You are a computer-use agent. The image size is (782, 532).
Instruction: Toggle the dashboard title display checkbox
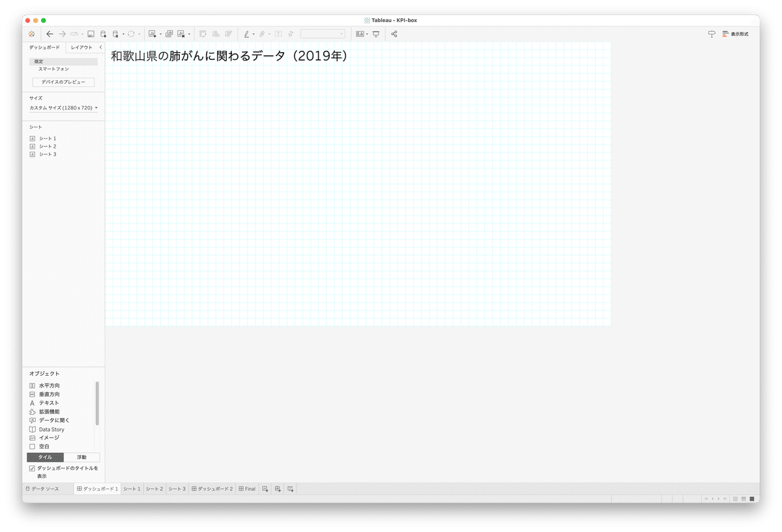(32, 468)
